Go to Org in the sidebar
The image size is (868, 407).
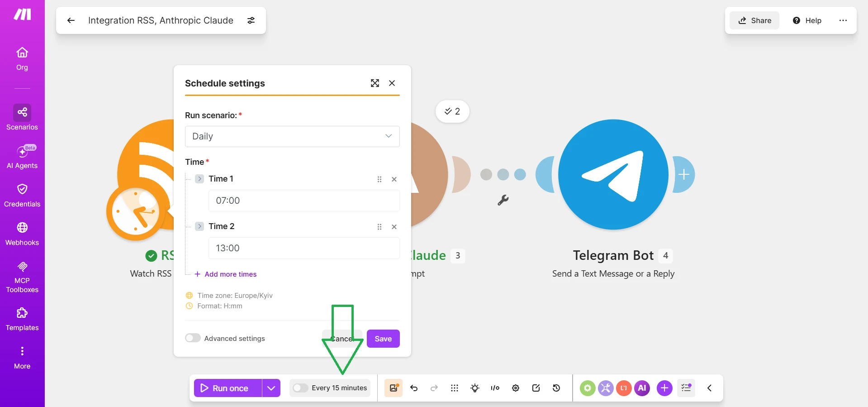point(22,59)
